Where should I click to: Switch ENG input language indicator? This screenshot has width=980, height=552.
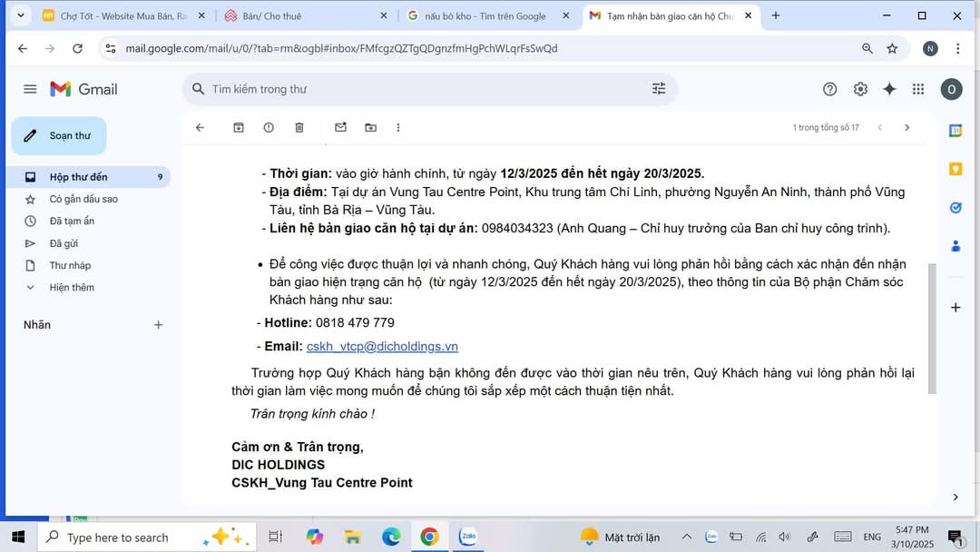click(872, 537)
